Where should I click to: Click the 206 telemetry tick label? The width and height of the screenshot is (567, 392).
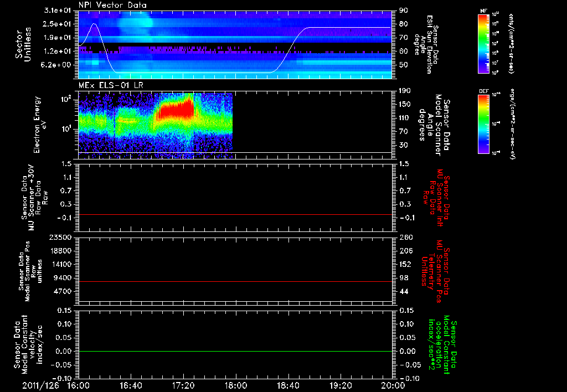pos(405,251)
